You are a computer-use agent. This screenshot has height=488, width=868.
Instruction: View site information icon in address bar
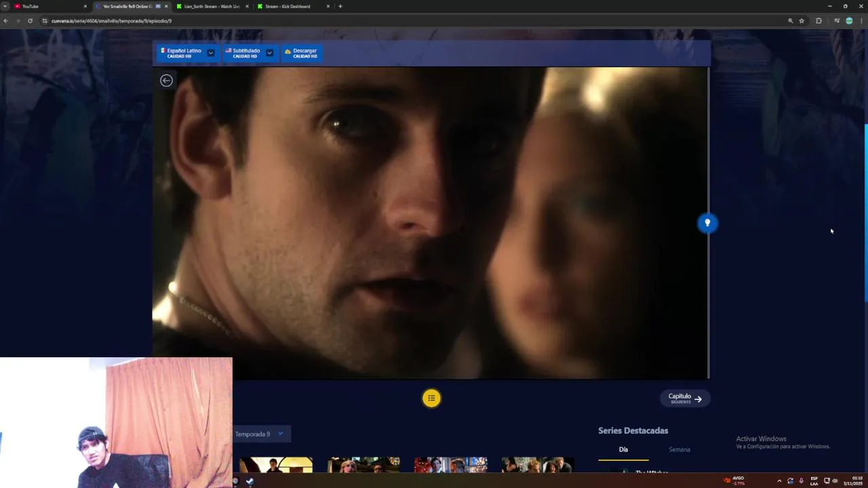click(x=45, y=21)
